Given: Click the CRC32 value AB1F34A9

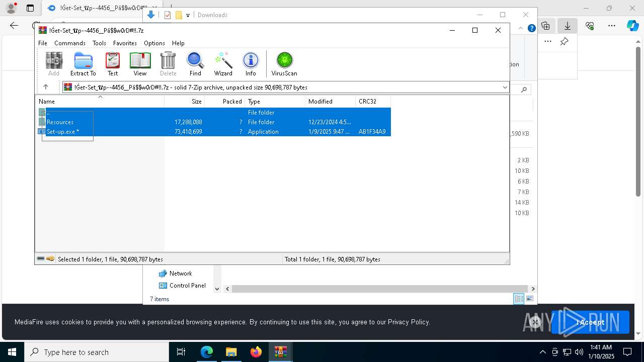Looking at the screenshot, I should click(372, 132).
